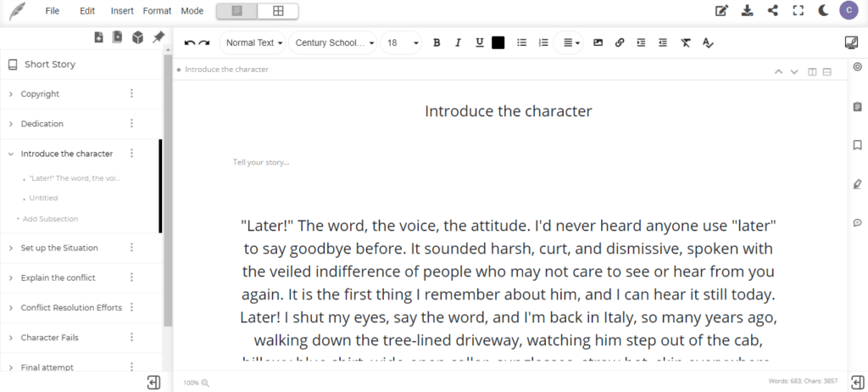Pin the sidebar with pushpin icon
Image resolution: width=868 pixels, height=392 pixels.
coord(158,37)
